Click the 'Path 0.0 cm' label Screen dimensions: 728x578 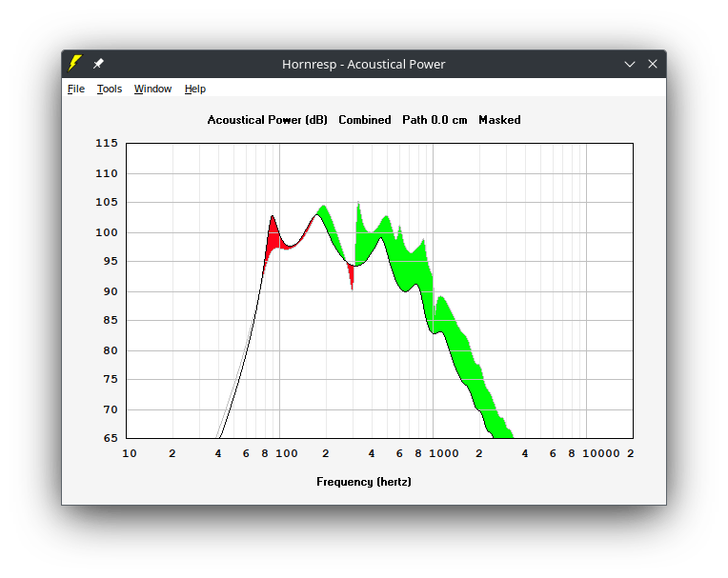[435, 120]
